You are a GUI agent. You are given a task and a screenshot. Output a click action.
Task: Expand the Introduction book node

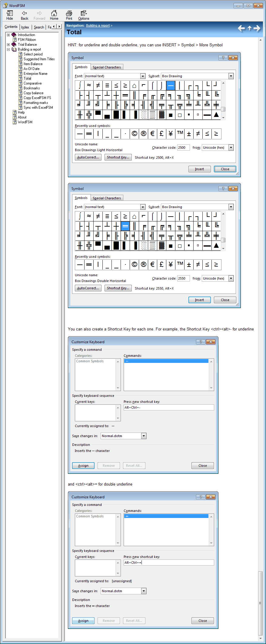(8, 35)
